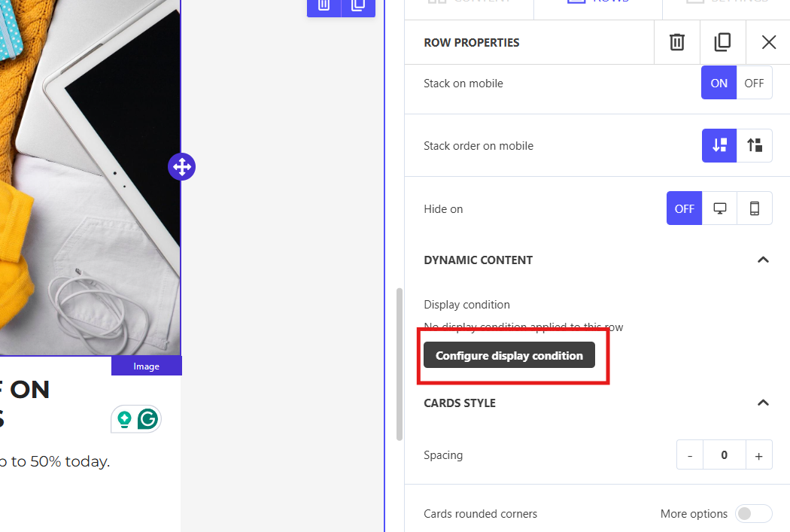790x532 pixels.
Task: Hide row on desktop via the monitor icon
Action: point(719,208)
